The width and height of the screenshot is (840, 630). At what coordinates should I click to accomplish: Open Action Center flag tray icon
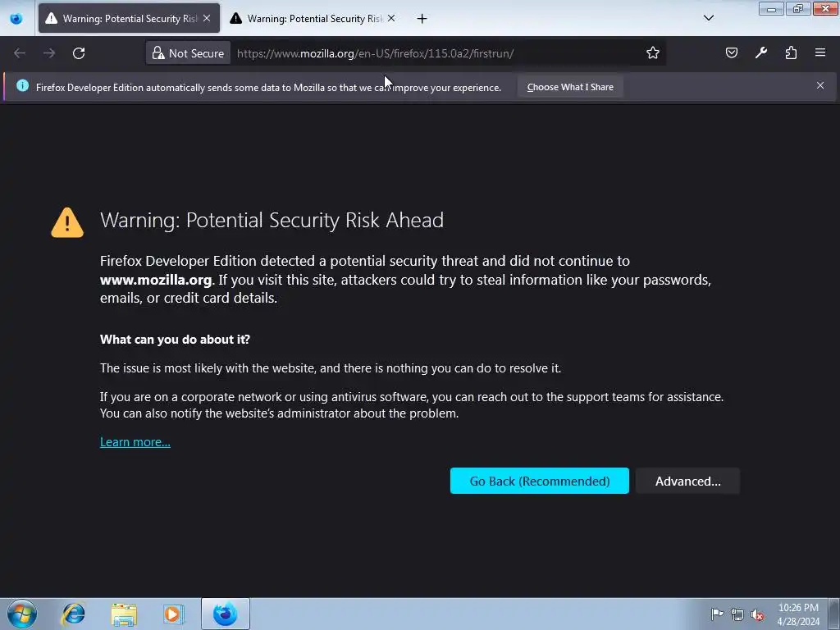(x=717, y=614)
